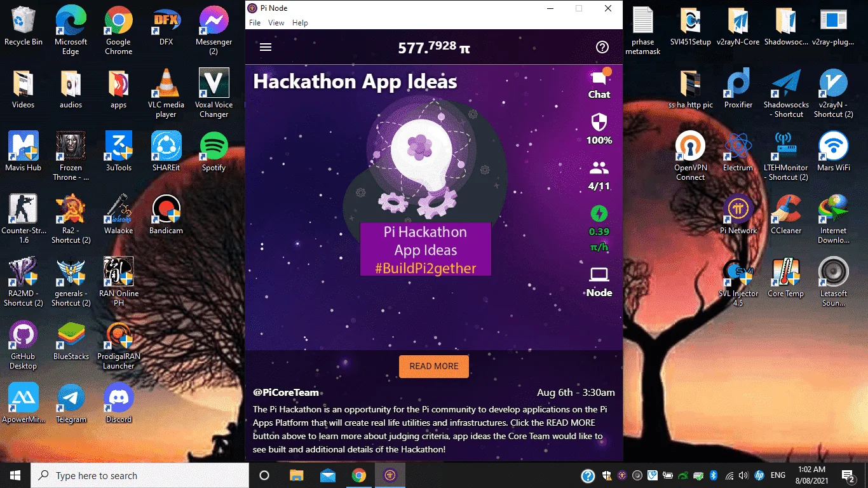Select the LTEHMonitor shortcut desktop icon
This screenshot has width=868, height=488.
786,156
